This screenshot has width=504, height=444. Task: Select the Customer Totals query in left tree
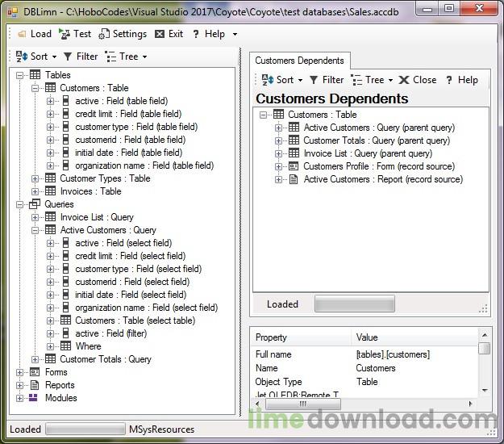tap(105, 359)
